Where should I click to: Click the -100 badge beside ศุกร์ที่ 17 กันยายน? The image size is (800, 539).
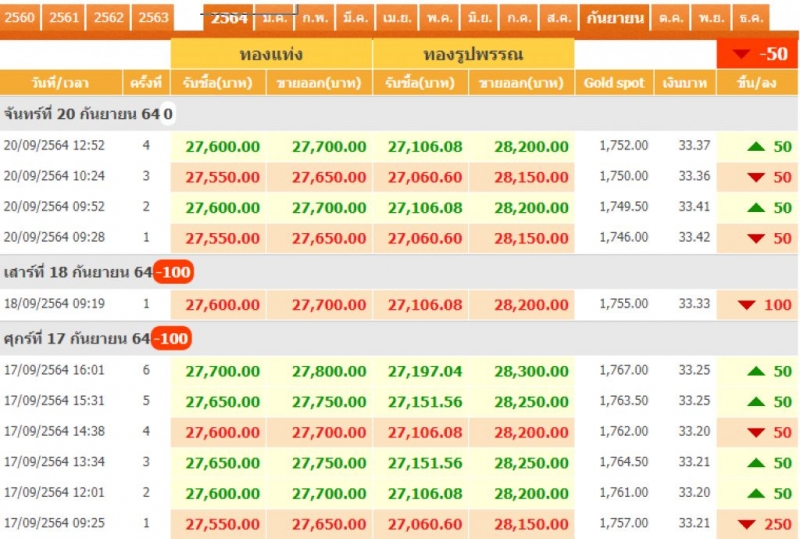[x=171, y=339]
